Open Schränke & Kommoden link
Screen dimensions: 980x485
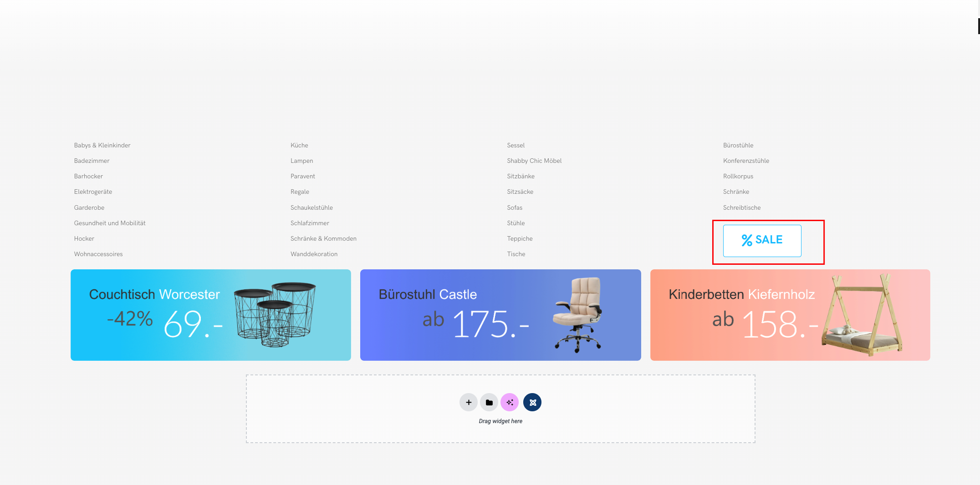(x=323, y=238)
